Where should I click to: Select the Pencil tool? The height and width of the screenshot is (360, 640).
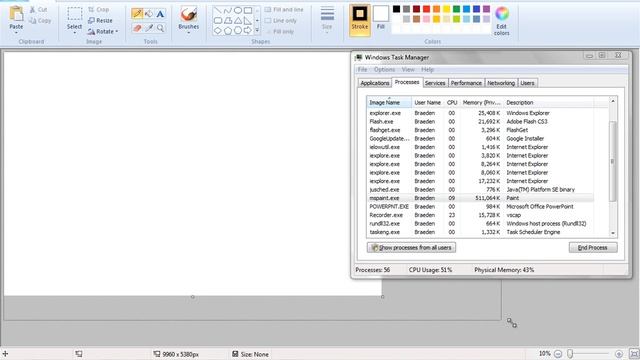click(x=137, y=13)
